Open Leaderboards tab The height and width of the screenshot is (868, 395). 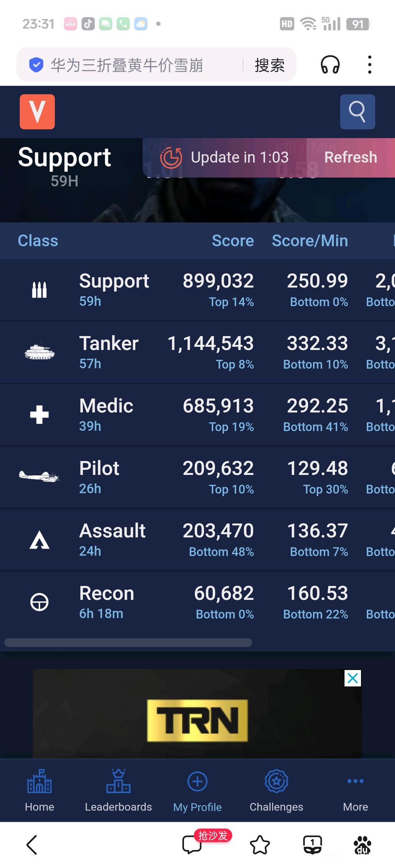(x=118, y=790)
